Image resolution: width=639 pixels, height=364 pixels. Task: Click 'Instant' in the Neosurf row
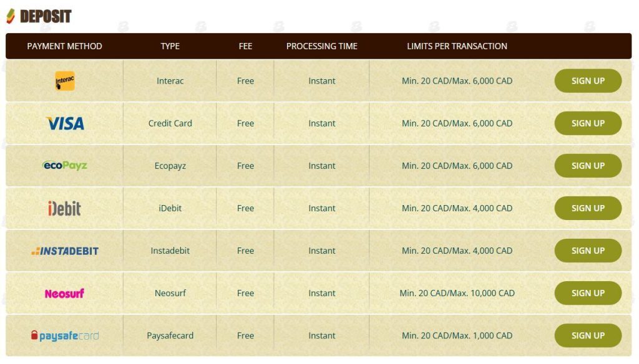click(321, 293)
